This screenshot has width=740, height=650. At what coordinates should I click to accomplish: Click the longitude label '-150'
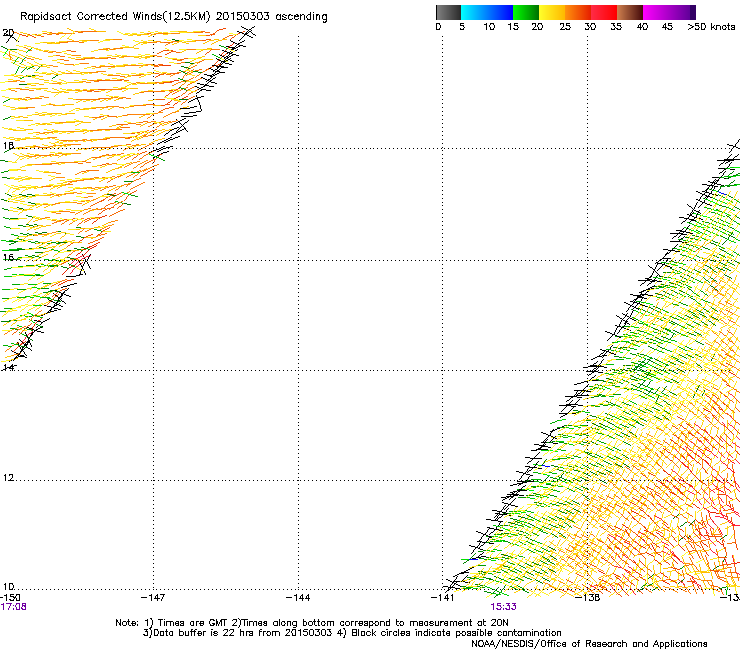point(10,598)
